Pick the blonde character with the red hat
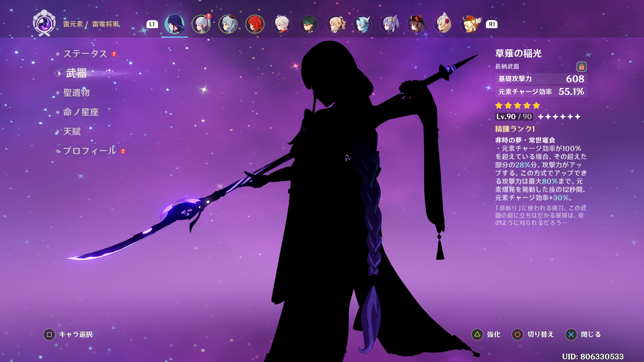Image resolution: width=644 pixels, height=362 pixels. pos(470,24)
